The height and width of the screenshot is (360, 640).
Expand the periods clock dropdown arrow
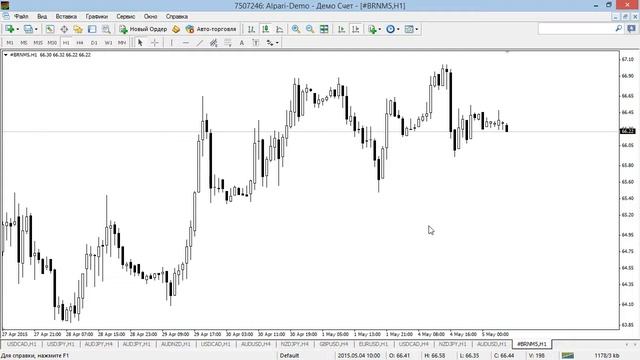[398, 29]
